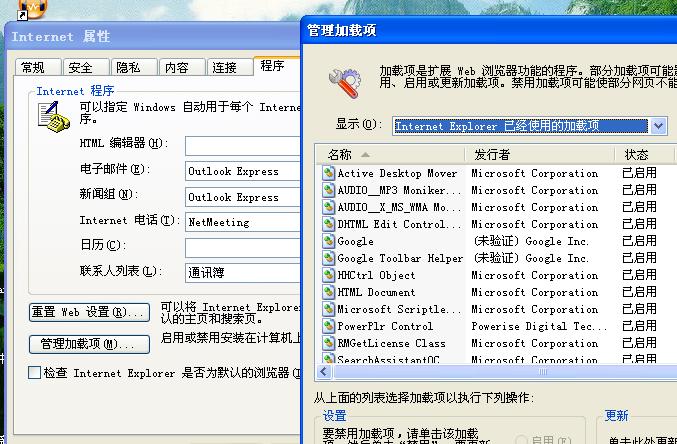Select the PowerPlr Control row name
677x444 pixels.
[385, 326]
